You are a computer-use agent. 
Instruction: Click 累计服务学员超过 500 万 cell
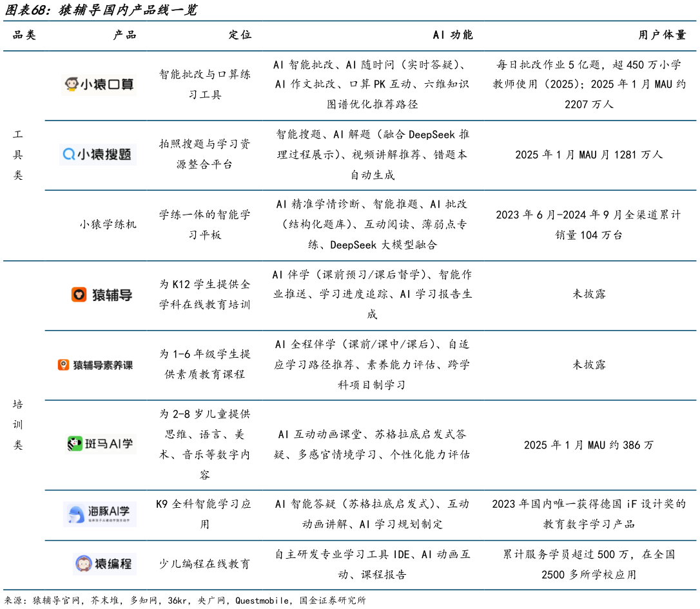coord(589,565)
